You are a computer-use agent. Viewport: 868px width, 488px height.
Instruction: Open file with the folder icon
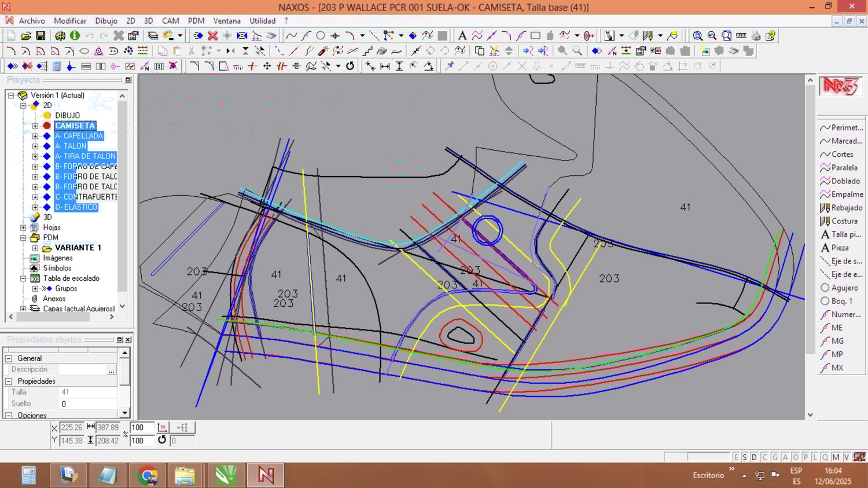tap(26, 36)
